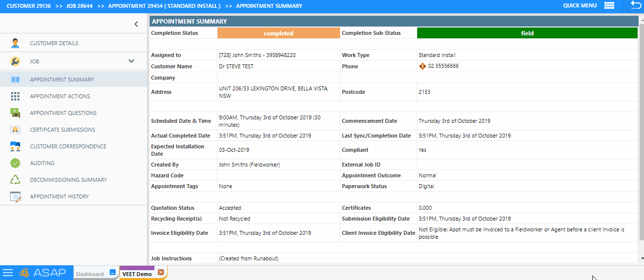
Task: Click the Decommissioning Summary recycle icon
Action: [15, 180]
